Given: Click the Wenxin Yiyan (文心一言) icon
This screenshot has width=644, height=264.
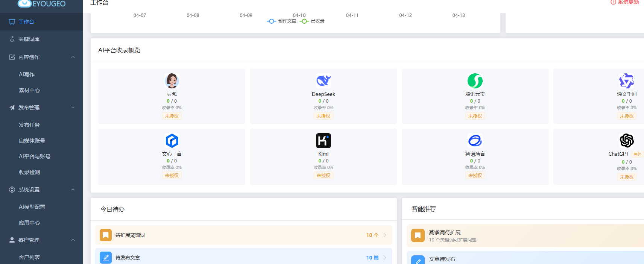Looking at the screenshot, I should pos(172,141).
